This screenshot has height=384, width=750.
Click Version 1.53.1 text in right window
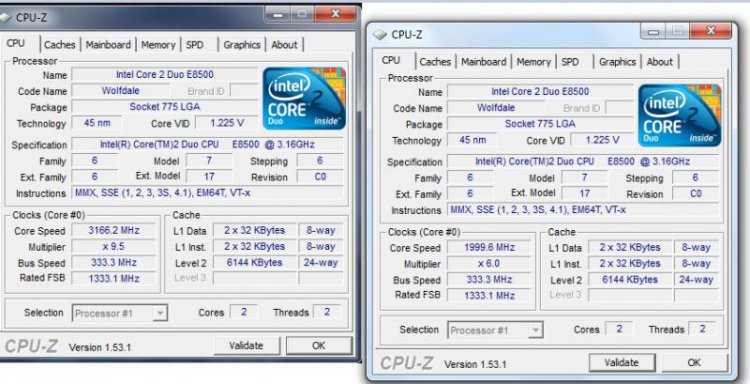(475, 364)
